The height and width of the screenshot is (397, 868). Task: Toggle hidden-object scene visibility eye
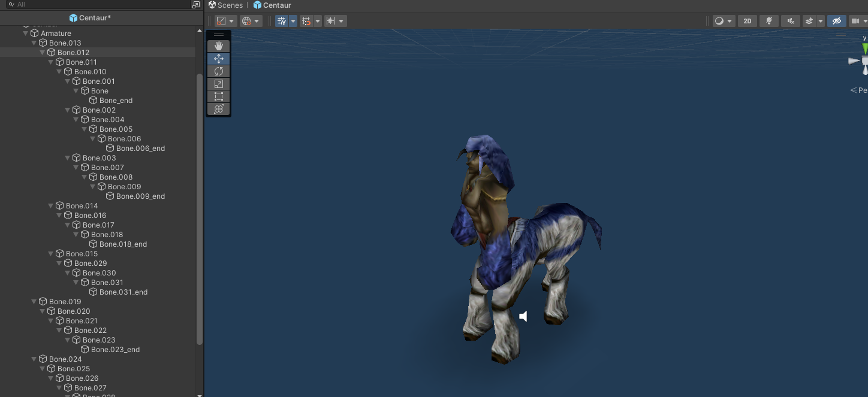[x=836, y=21]
